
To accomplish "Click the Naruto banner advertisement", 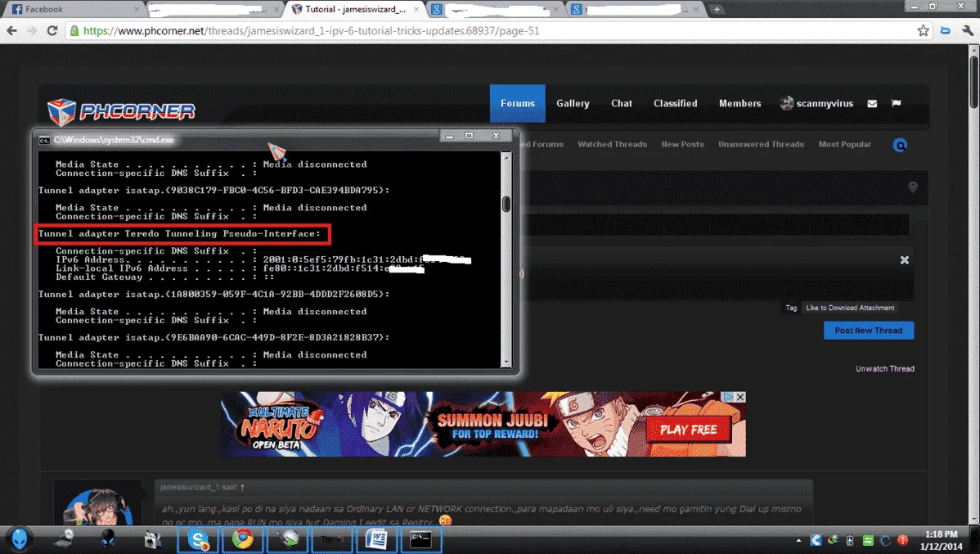I will (x=483, y=424).
